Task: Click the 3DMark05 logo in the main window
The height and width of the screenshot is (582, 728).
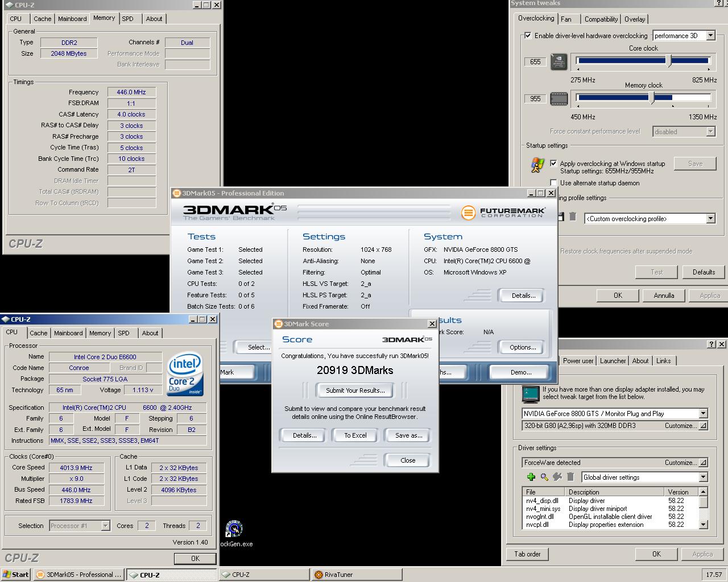Action: [x=235, y=211]
